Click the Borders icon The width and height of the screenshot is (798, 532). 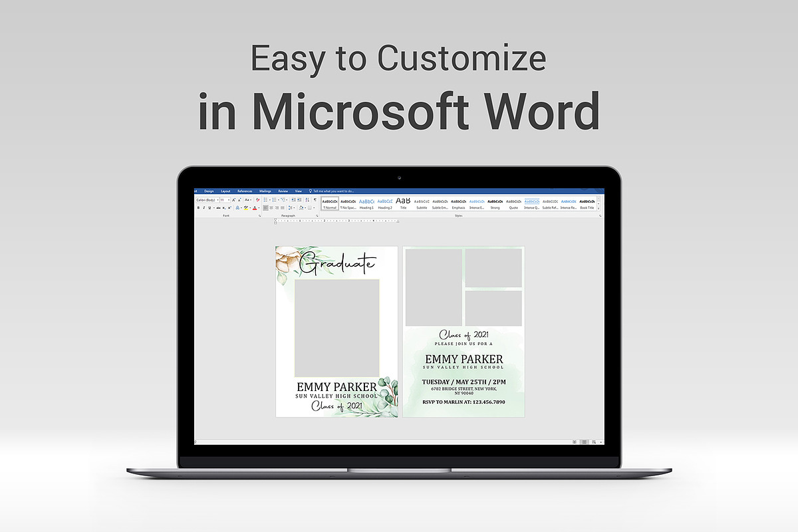[311, 208]
